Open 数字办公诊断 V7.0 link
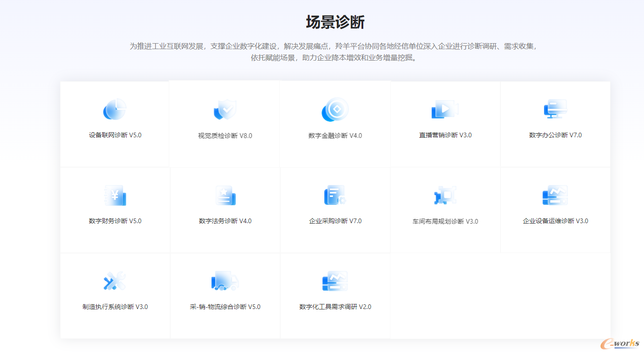The width and height of the screenshot is (644, 354). 555,135
